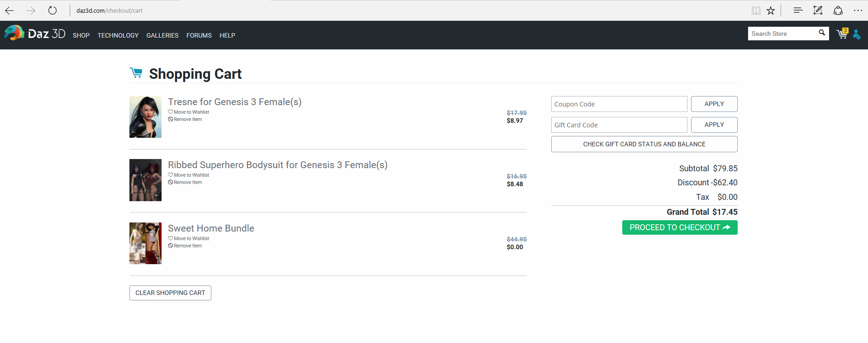Add page to favorites with star icon

click(x=771, y=10)
